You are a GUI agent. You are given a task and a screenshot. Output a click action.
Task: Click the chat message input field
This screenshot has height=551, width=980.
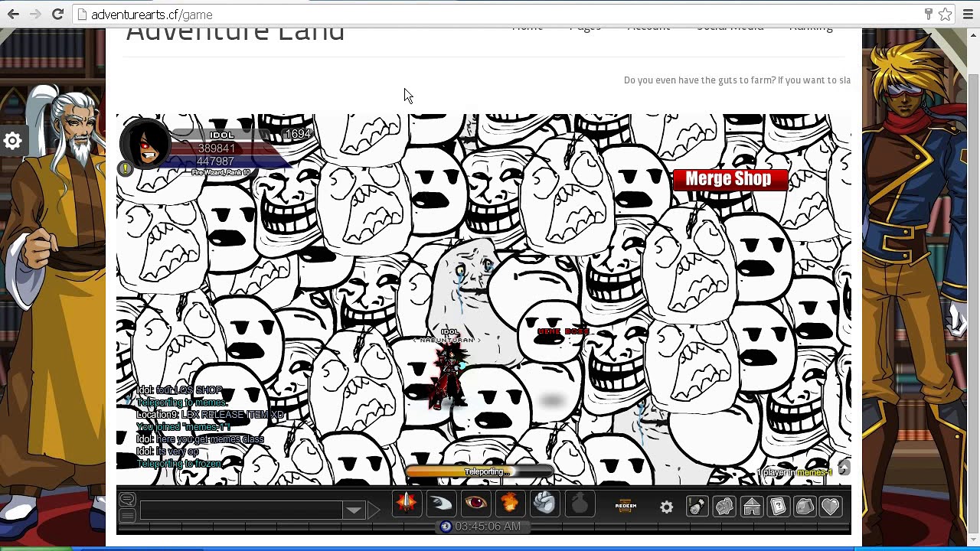[x=241, y=510]
